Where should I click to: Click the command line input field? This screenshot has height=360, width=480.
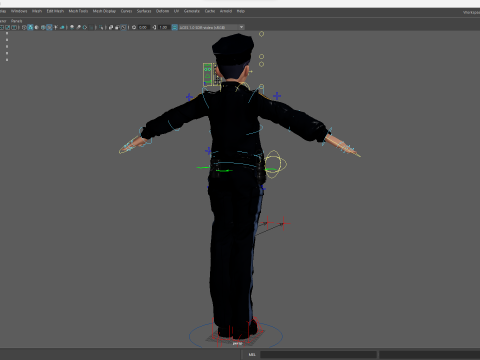click(318, 354)
